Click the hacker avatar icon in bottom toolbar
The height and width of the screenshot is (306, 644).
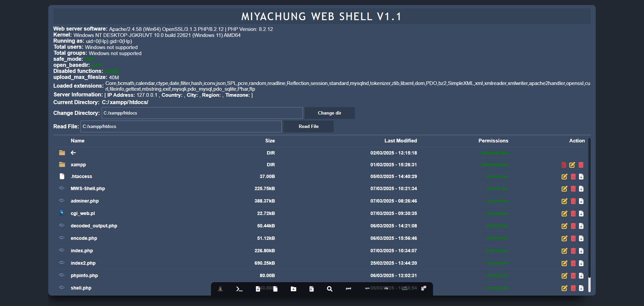pyautogui.click(x=220, y=289)
